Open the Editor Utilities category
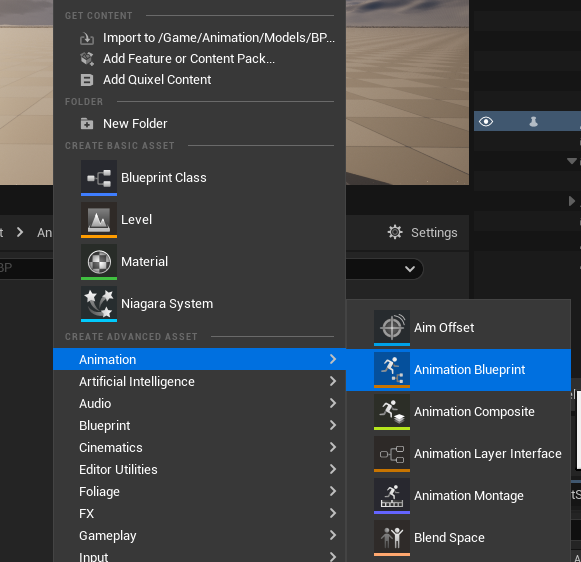The height and width of the screenshot is (562, 581). [x=199, y=469]
